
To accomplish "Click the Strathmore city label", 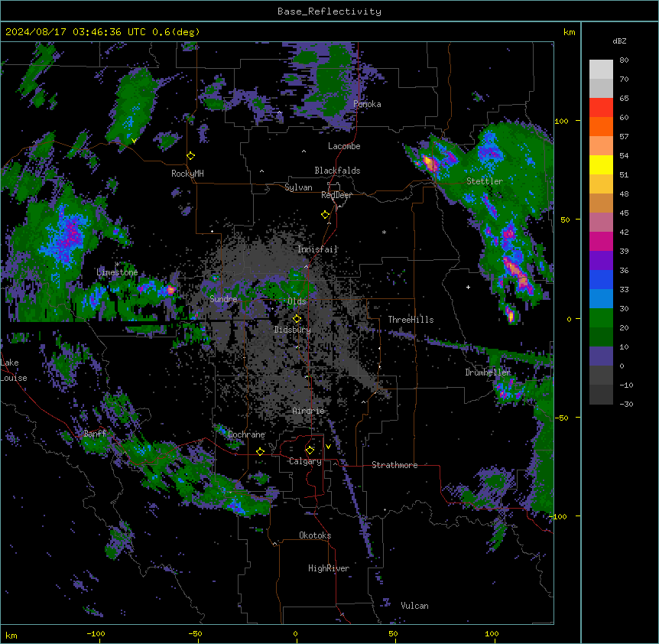I will coord(394,465).
